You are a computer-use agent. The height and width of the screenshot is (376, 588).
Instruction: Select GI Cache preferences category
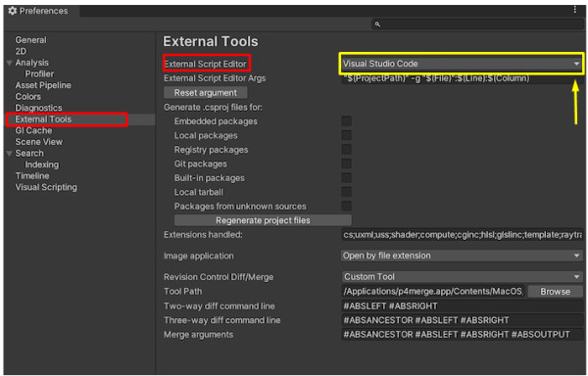coord(33,130)
